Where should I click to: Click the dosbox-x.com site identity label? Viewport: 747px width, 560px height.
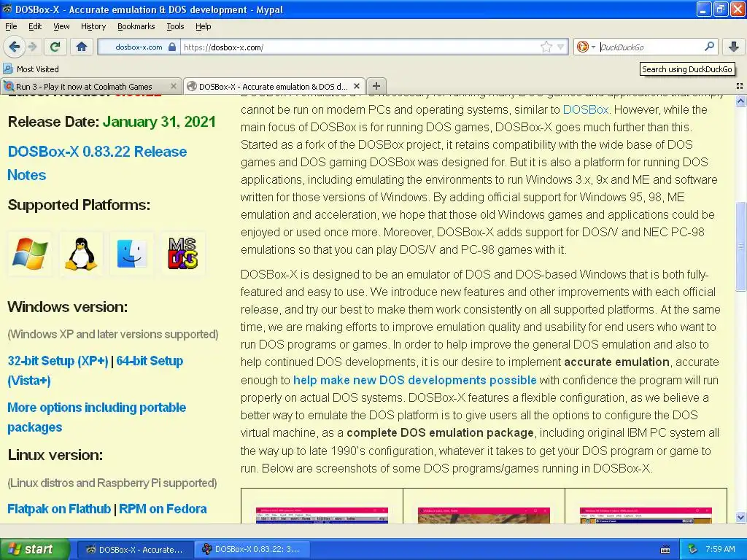pyautogui.click(x=139, y=47)
